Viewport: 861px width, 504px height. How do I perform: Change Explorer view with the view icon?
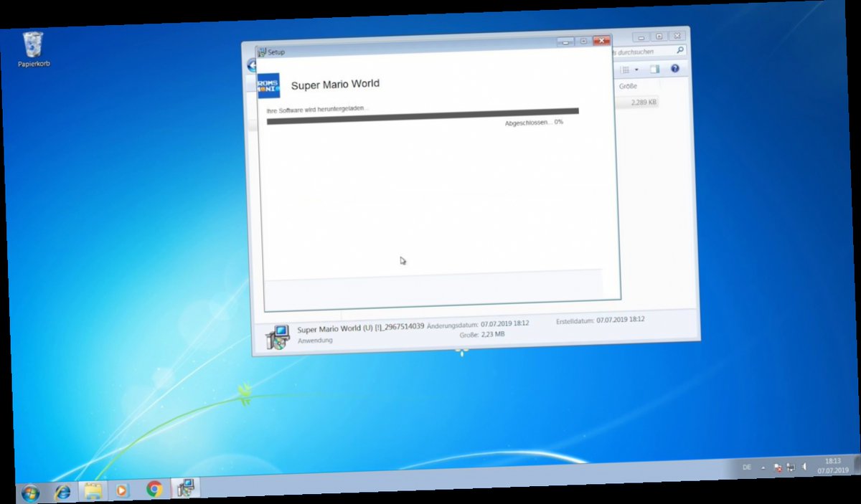(625, 70)
